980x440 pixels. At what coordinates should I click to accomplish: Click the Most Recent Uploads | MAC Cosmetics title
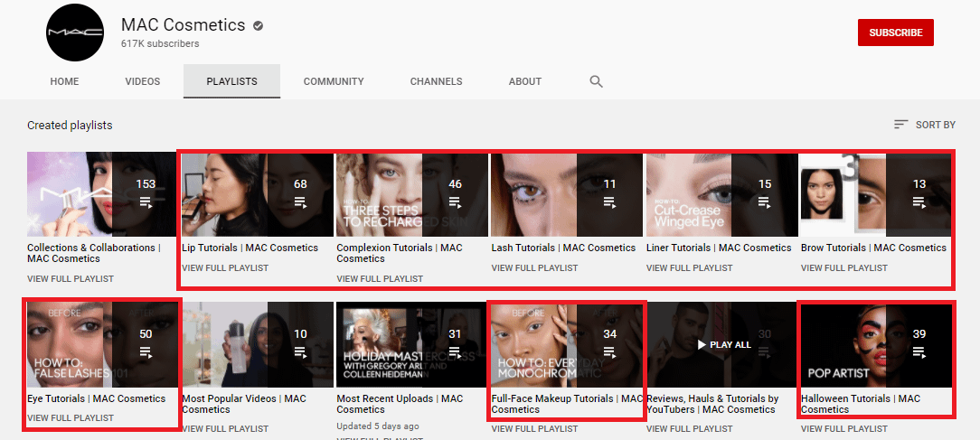(x=400, y=404)
